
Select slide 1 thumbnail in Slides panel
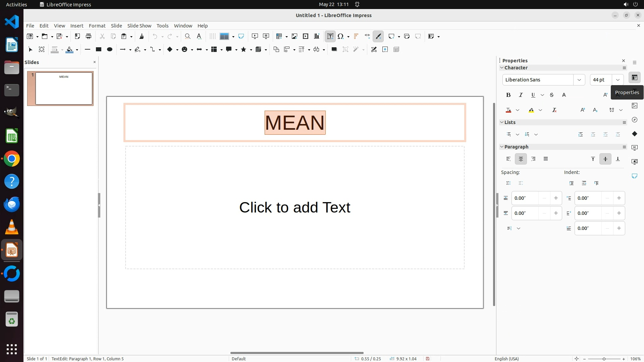(x=64, y=88)
